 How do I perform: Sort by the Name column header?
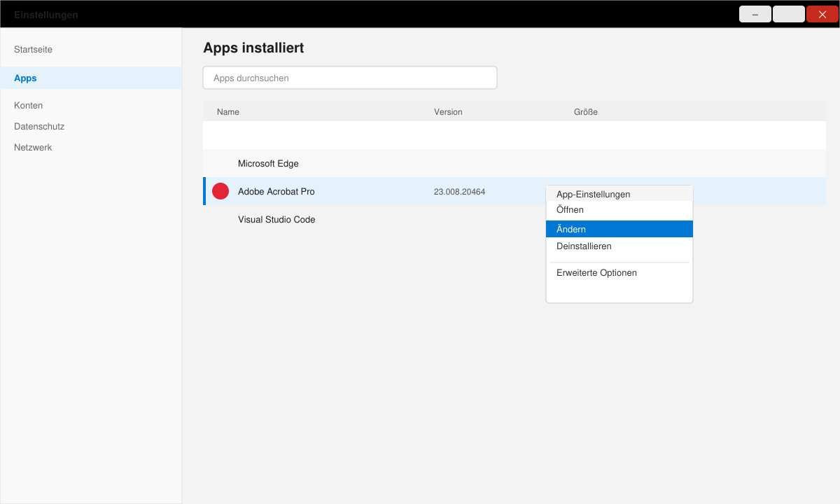click(x=228, y=112)
